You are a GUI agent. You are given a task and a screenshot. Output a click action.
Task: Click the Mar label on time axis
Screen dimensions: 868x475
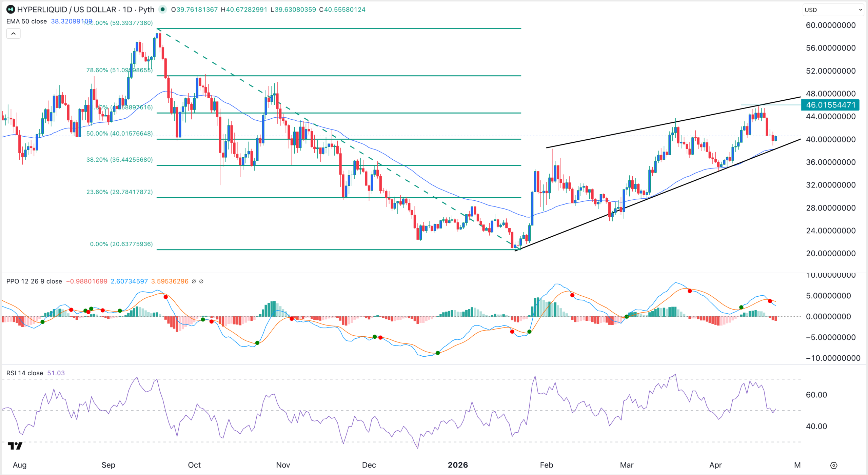pos(627,465)
